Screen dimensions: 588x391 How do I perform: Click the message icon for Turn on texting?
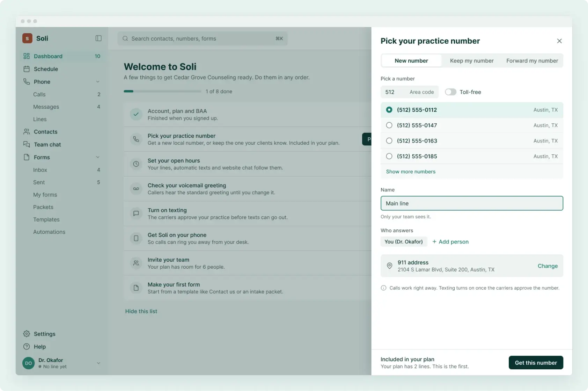click(x=136, y=213)
